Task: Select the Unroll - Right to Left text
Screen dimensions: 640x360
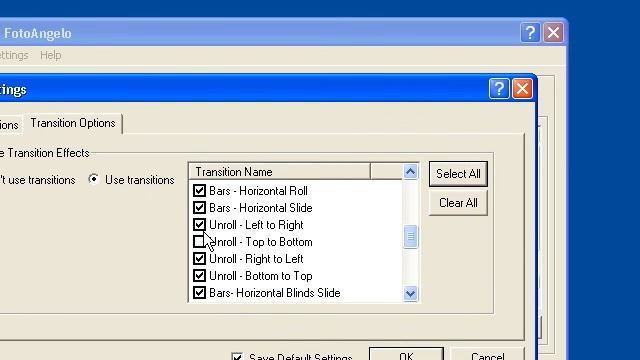Action: (x=256, y=259)
